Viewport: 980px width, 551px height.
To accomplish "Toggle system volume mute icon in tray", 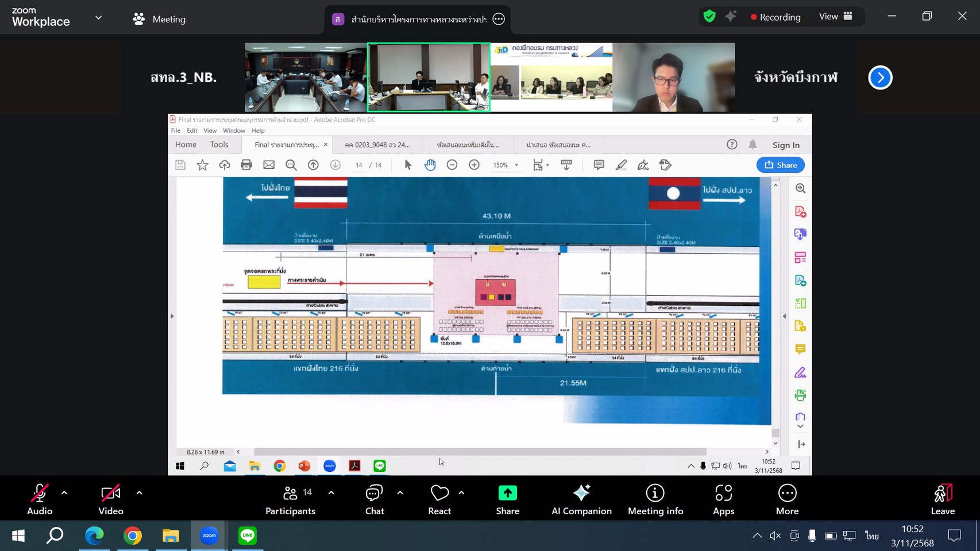I will [x=775, y=536].
